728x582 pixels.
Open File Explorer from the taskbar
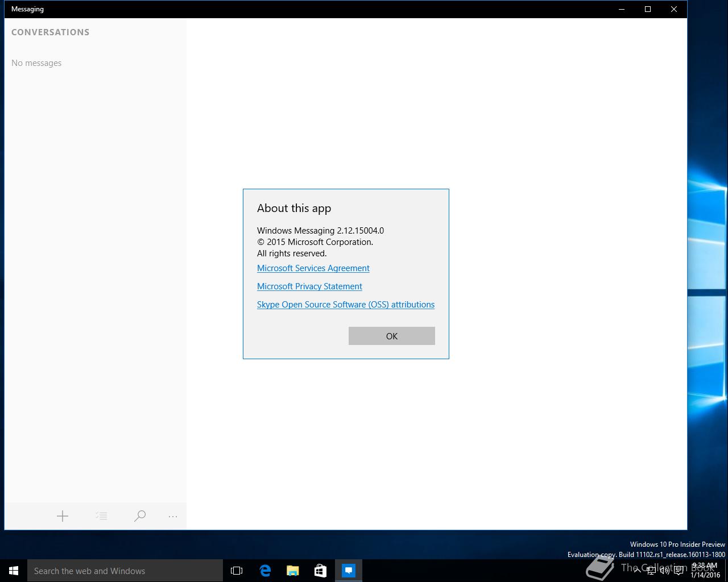(x=293, y=571)
